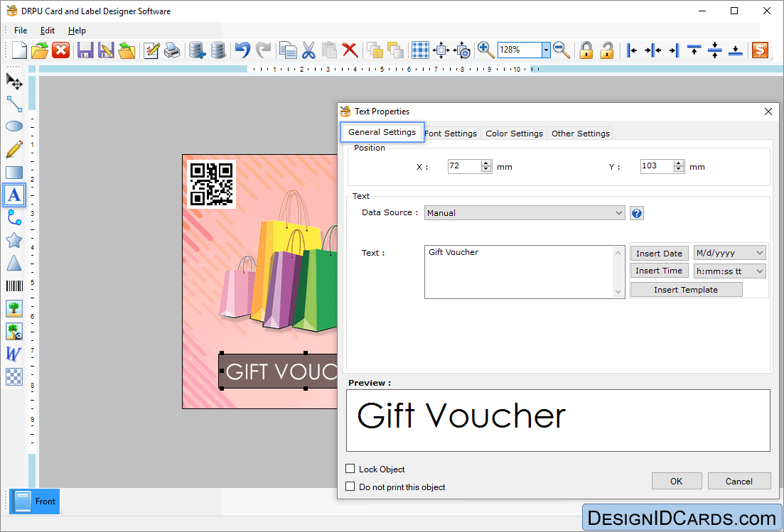The height and width of the screenshot is (532, 784).
Task: Click the QR code on the card
Action: click(212, 184)
